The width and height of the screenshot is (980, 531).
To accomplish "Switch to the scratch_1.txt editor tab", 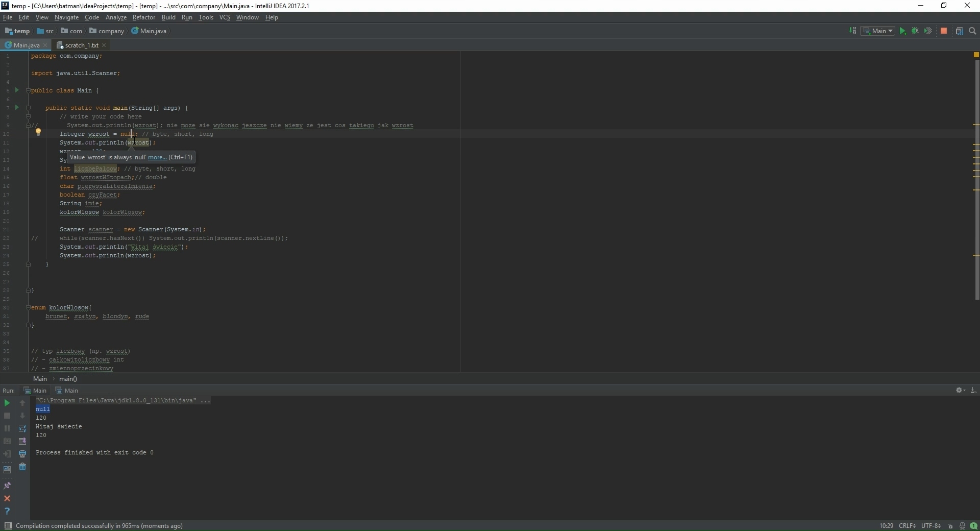I will tap(81, 45).
